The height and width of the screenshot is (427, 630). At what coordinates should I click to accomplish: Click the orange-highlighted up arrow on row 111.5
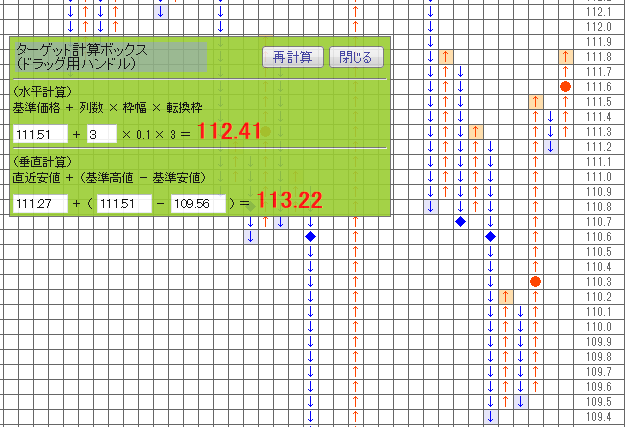[x=535, y=102]
